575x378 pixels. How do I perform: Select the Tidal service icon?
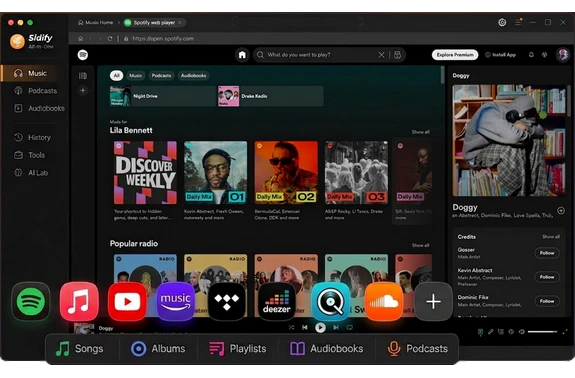click(227, 301)
